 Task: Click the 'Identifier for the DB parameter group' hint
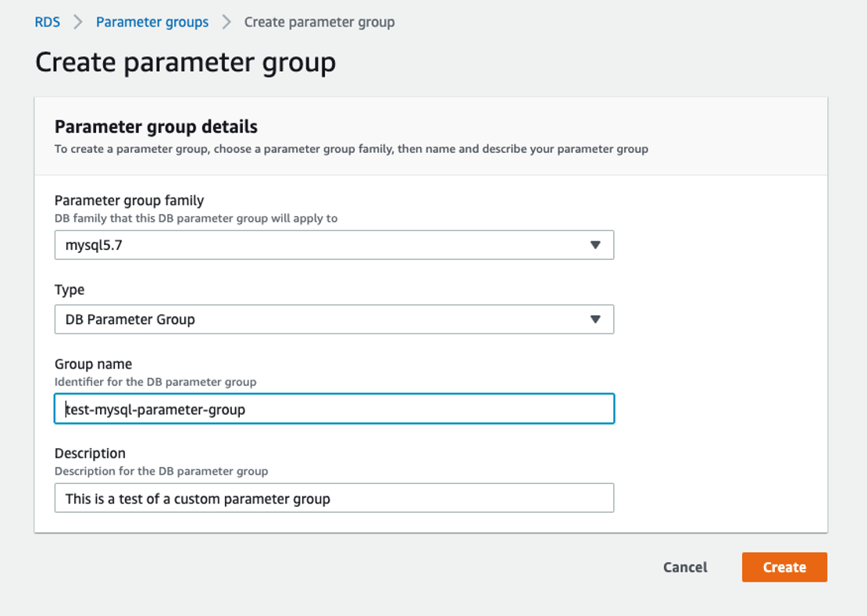tap(155, 382)
